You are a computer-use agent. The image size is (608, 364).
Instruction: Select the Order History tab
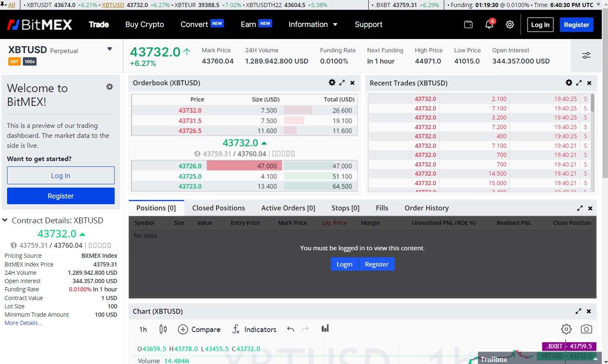coord(426,208)
